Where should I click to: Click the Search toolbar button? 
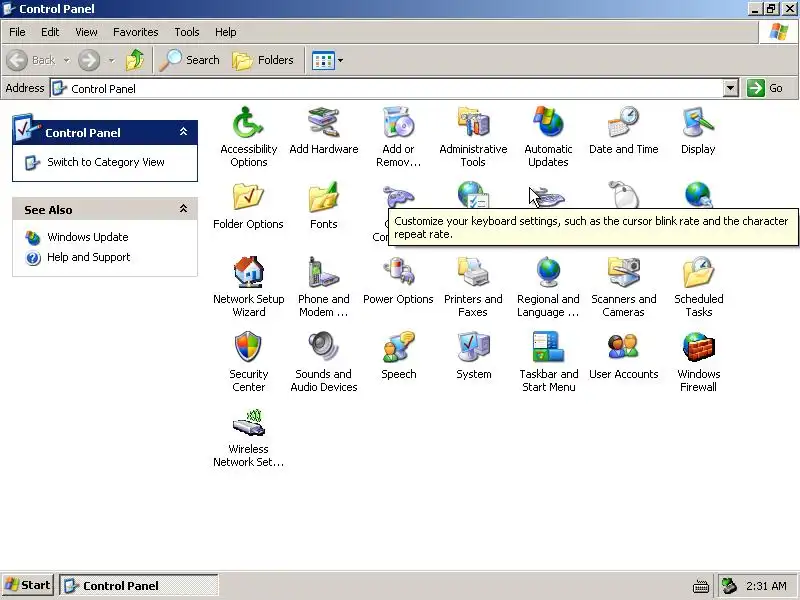[x=189, y=60]
